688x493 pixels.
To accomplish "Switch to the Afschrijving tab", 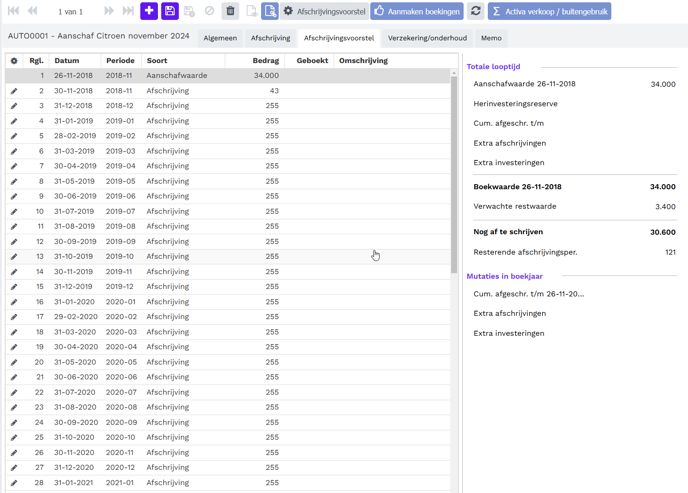I will point(270,38).
